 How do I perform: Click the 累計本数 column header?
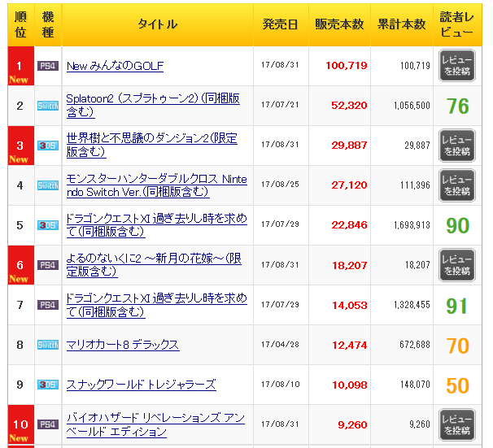(x=402, y=24)
